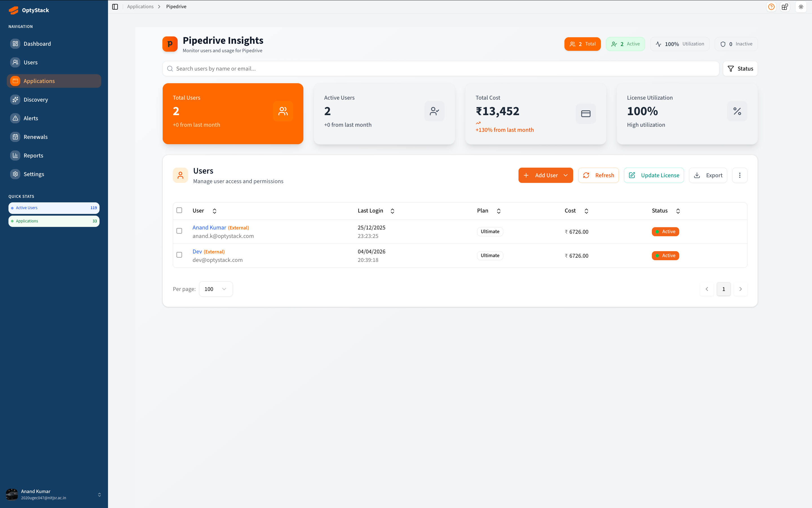Expand the account switcher chevron
The width and height of the screenshot is (812, 508).
coord(99,494)
